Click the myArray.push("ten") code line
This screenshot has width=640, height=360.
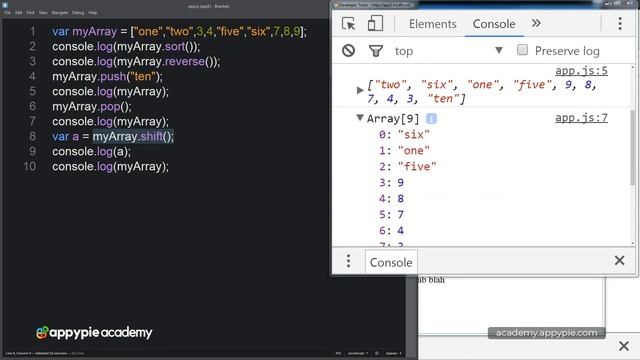coord(107,76)
